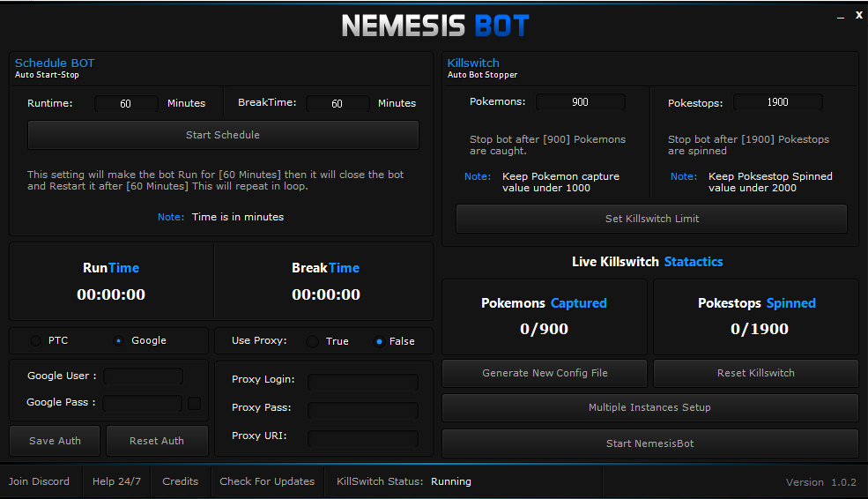Click Reset Auth button
This screenshot has height=499, width=868.
pos(157,441)
